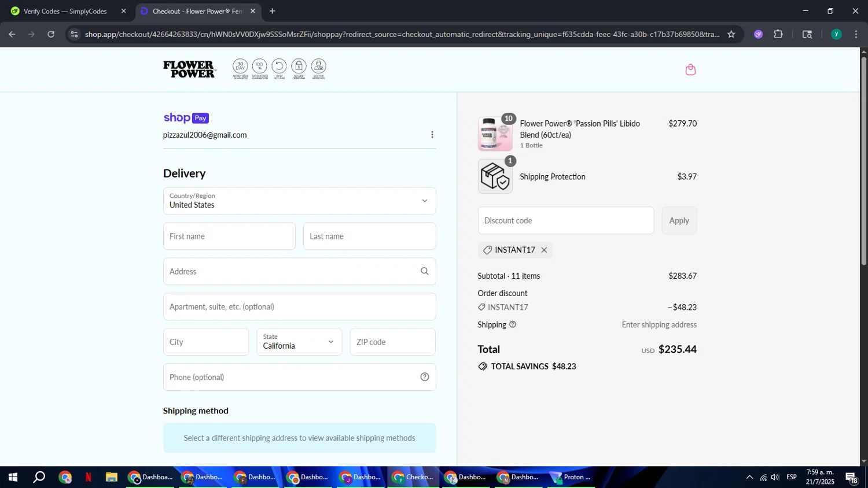Open Chrome's three-dot menu

point(856,34)
